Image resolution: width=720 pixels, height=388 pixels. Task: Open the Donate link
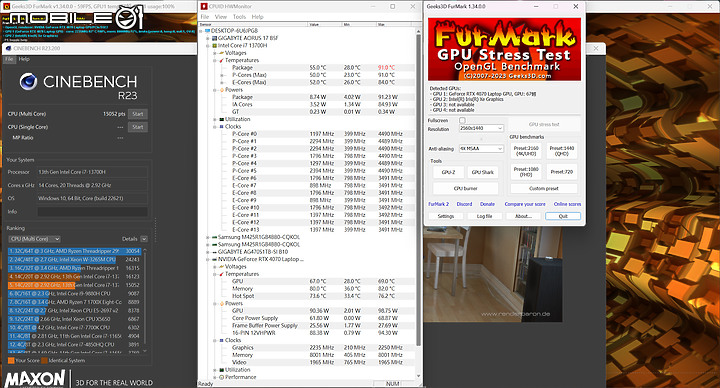point(487,204)
